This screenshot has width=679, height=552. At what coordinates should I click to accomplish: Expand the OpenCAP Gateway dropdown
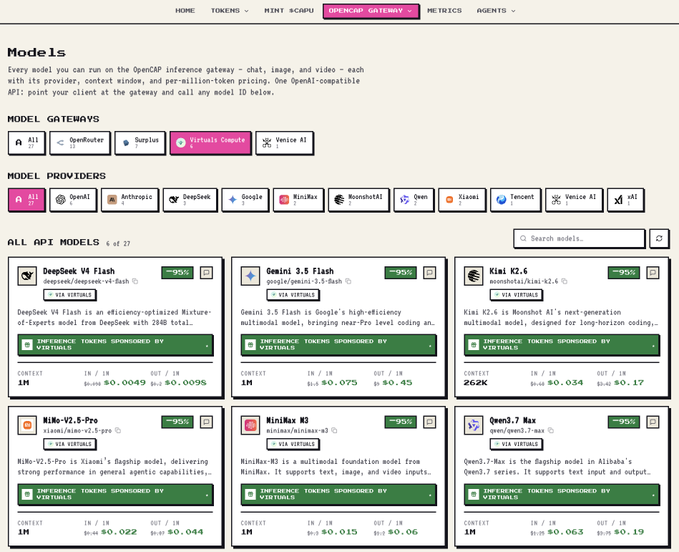point(371,11)
